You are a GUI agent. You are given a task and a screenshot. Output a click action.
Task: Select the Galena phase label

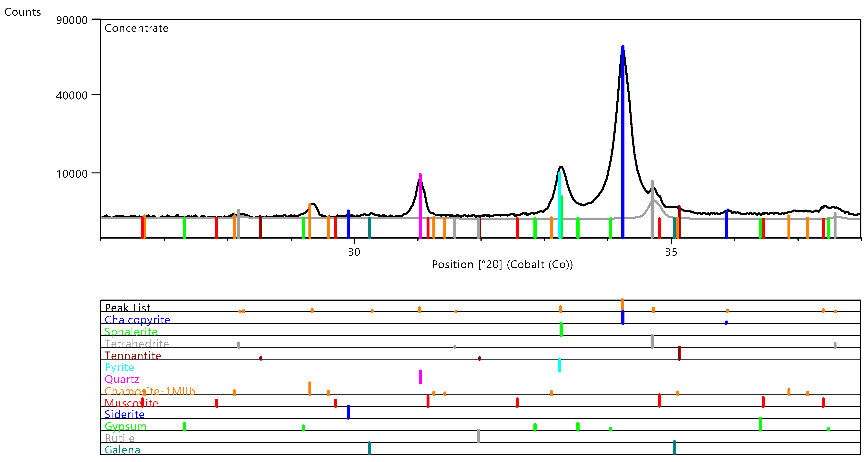point(122,450)
